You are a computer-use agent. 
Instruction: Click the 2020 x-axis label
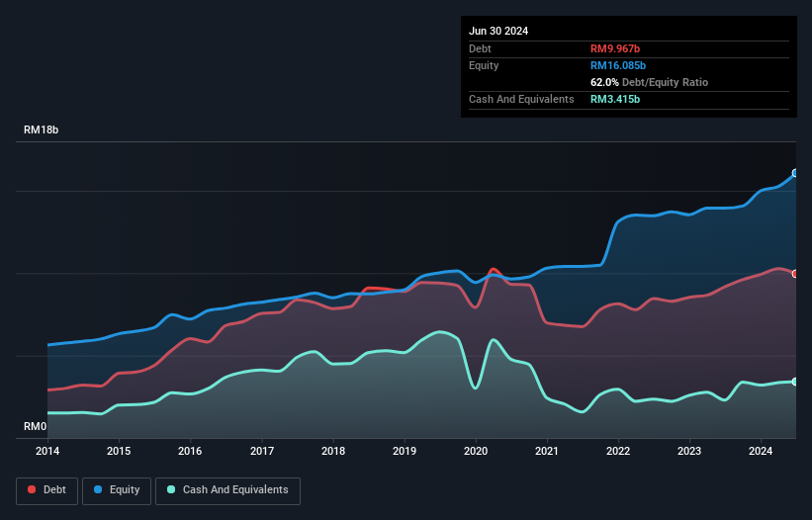coord(476,452)
